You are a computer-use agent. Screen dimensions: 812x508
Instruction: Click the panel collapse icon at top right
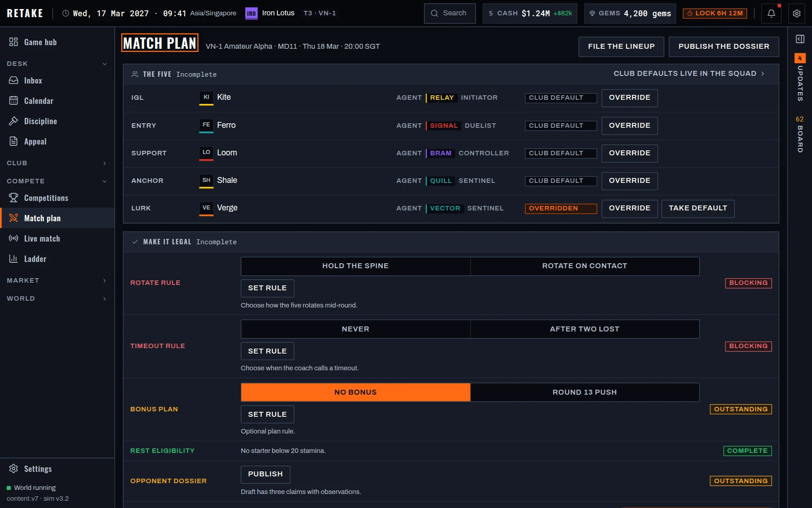tap(800, 39)
